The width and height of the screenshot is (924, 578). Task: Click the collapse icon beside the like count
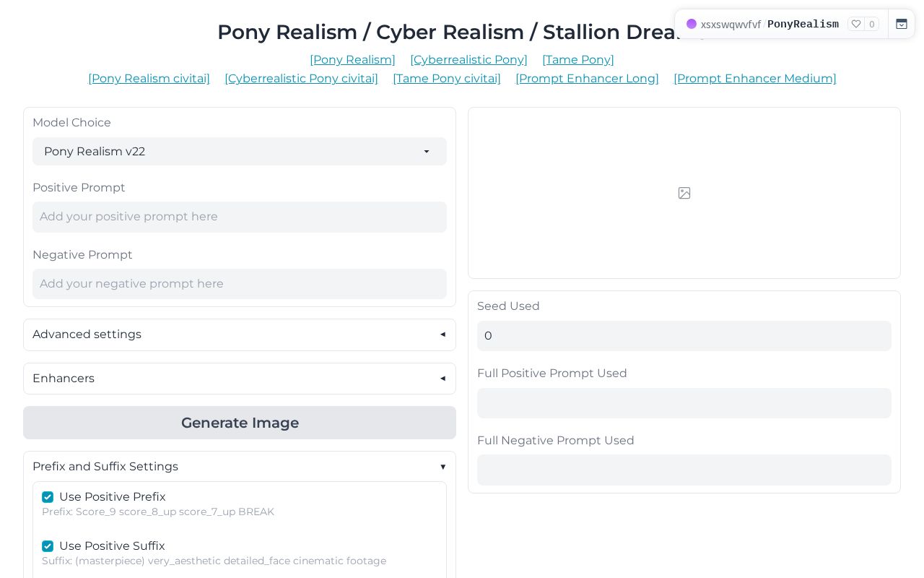click(902, 24)
